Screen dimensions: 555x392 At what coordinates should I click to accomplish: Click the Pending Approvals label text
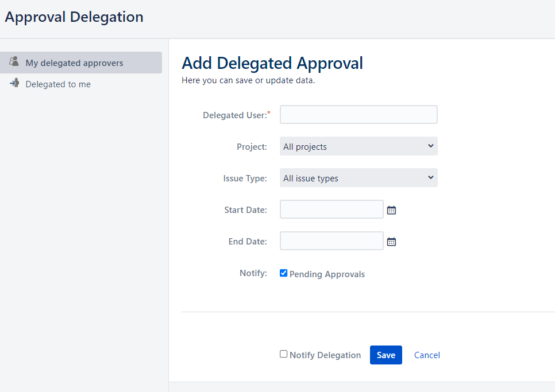327,274
